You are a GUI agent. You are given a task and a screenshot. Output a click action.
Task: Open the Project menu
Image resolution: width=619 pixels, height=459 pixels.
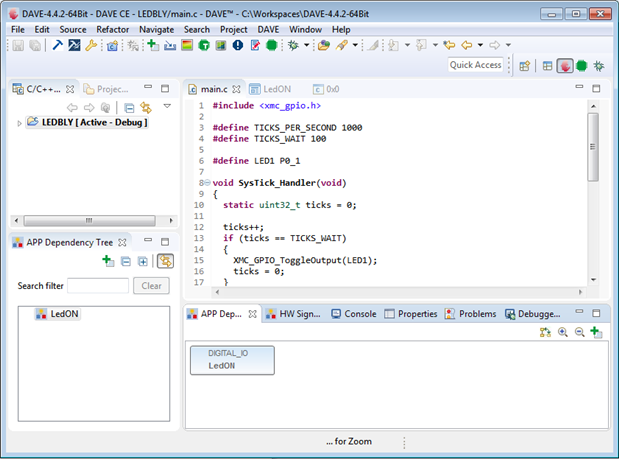point(233,30)
